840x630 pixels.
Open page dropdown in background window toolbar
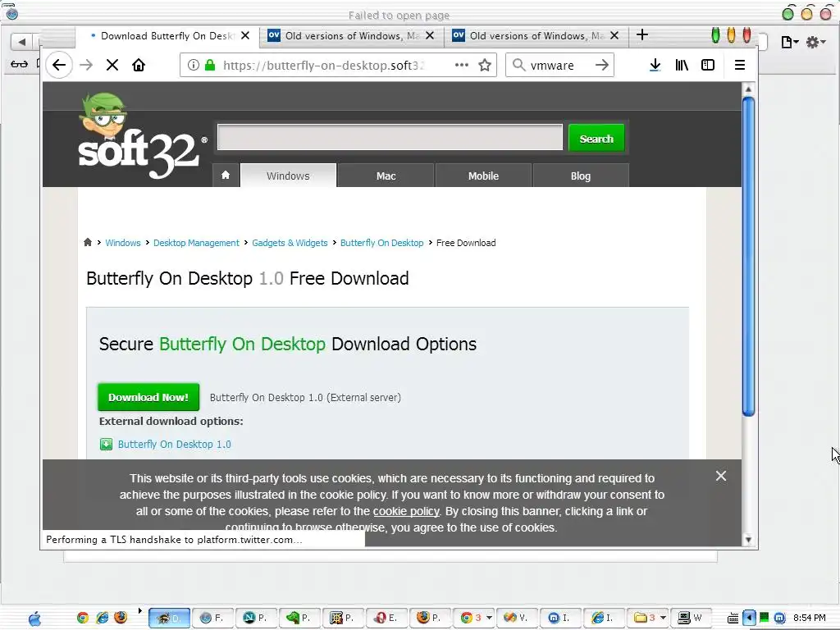click(x=790, y=42)
